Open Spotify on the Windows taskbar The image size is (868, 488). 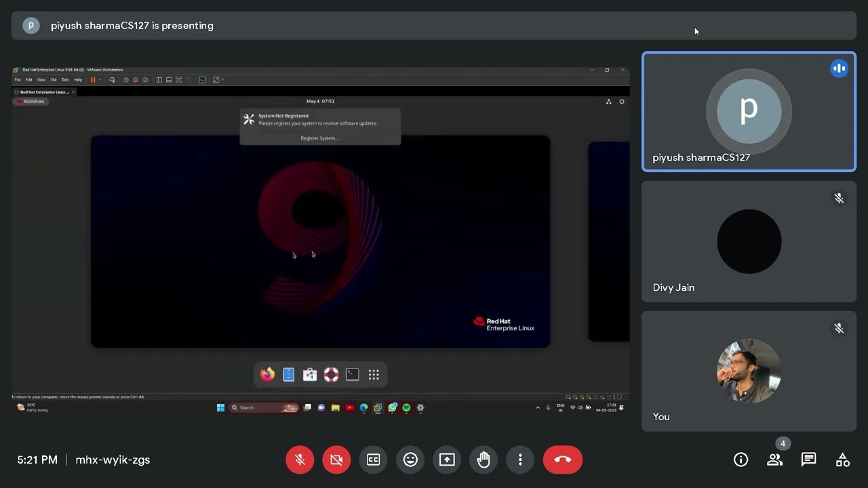click(406, 407)
